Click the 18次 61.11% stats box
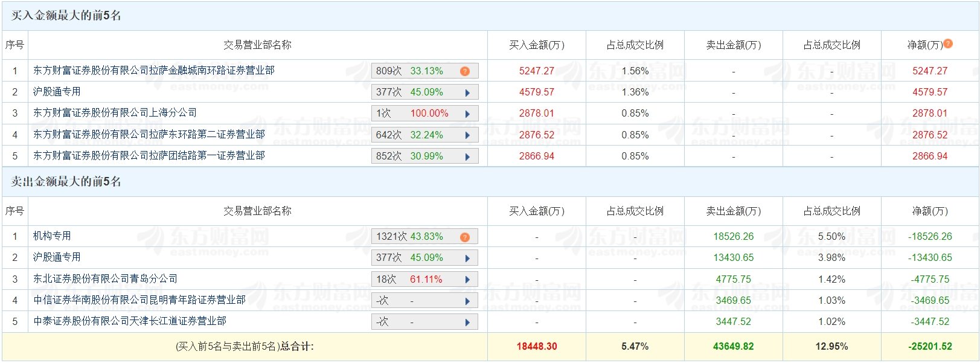The width and height of the screenshot is (980, 363). click(x=424, y=279)
